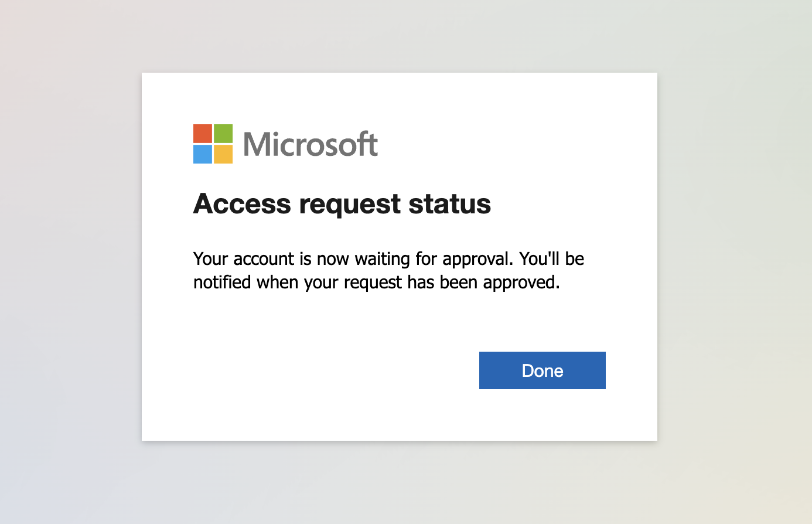Click the approval notification message text
Image resolution: width=812 pixels, height=524 pixels.
coord(388,270)
